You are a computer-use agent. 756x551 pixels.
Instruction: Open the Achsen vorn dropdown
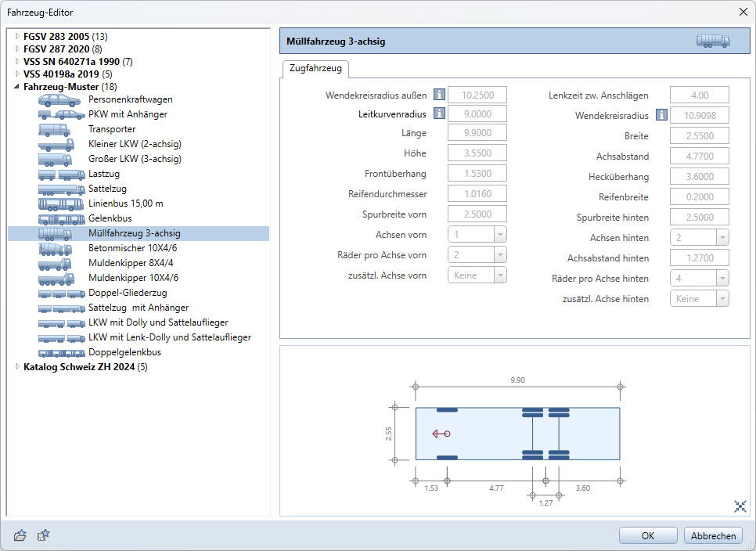click(x=500, y=235)
